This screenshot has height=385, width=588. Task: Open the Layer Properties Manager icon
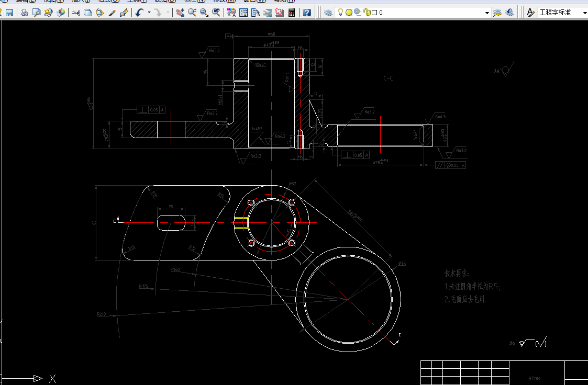(x=328, y=13)
